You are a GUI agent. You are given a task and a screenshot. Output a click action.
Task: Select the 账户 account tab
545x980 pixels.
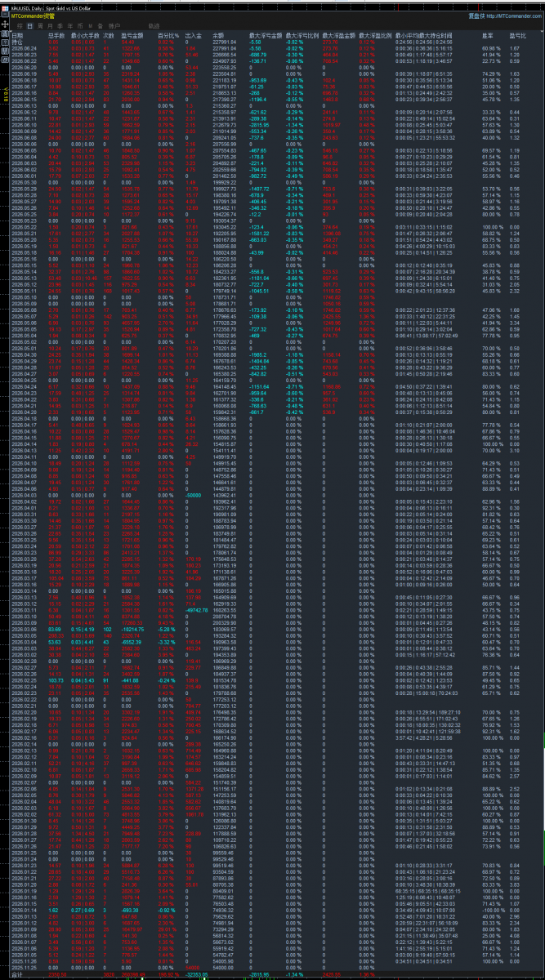pos(114,26)
